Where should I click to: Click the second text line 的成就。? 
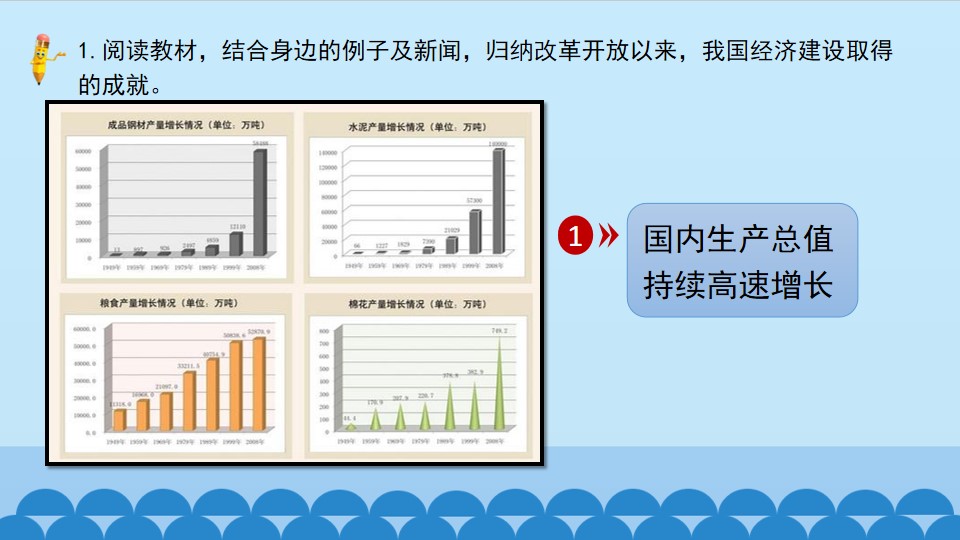click(x=120, y=85)
